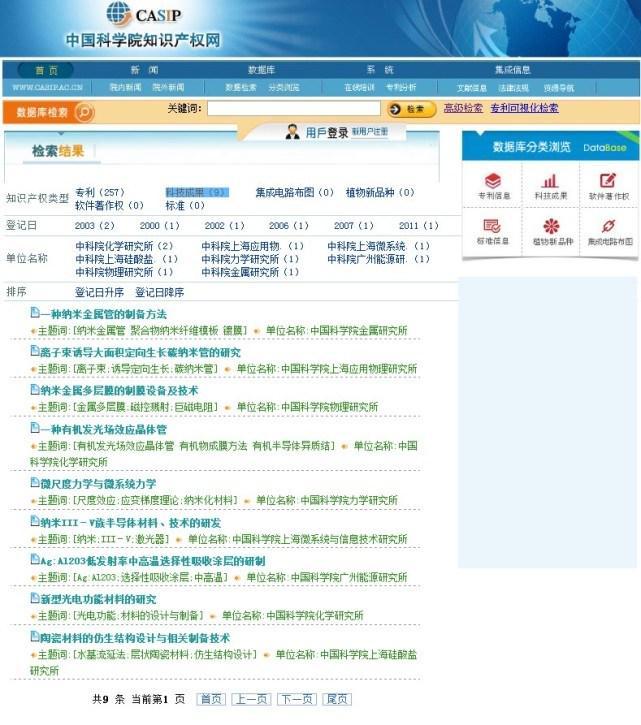Click the user avatar icon beside 用户登录
The image size is (641, 725).
[x=292, y=132]
